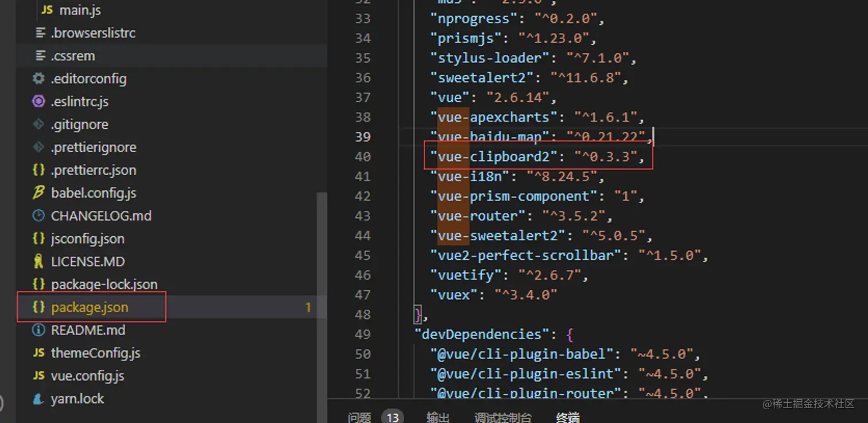Click the JS icon beside main.js
The height and width of the screenshot is (423, 868).
pos(48,10)
